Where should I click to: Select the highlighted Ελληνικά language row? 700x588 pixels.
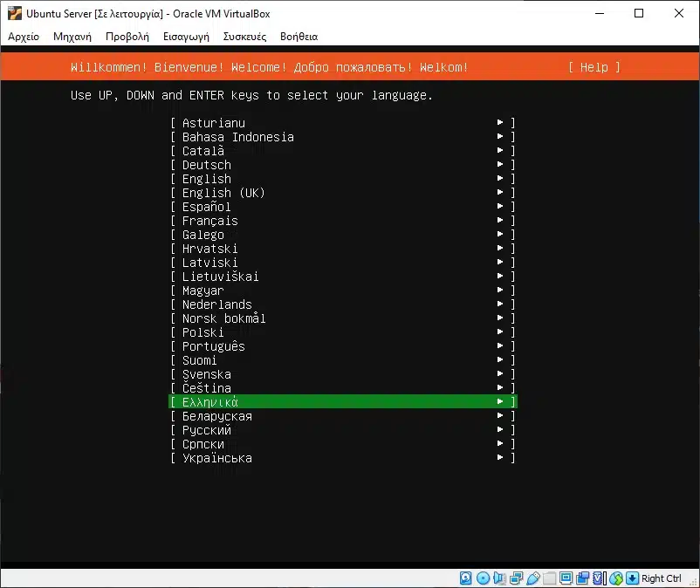point(343,402)
